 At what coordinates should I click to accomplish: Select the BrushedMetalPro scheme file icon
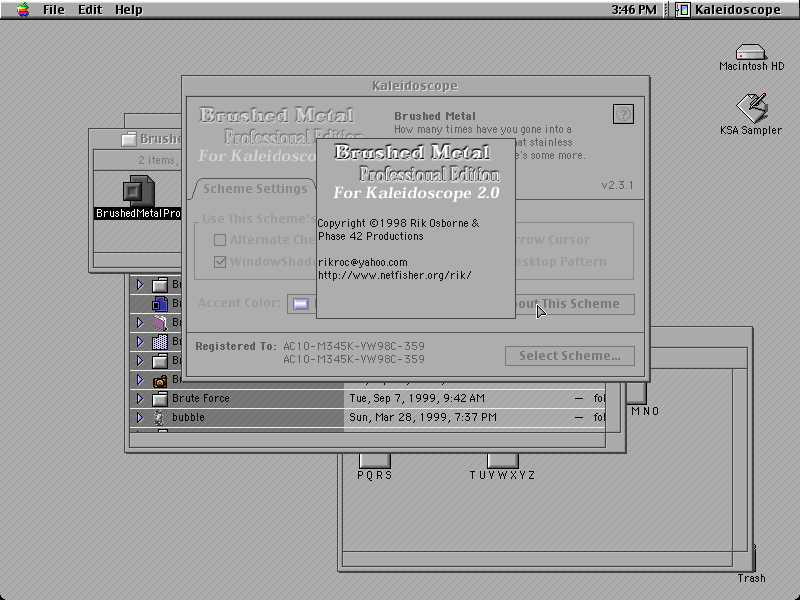[x=139, y=191]
